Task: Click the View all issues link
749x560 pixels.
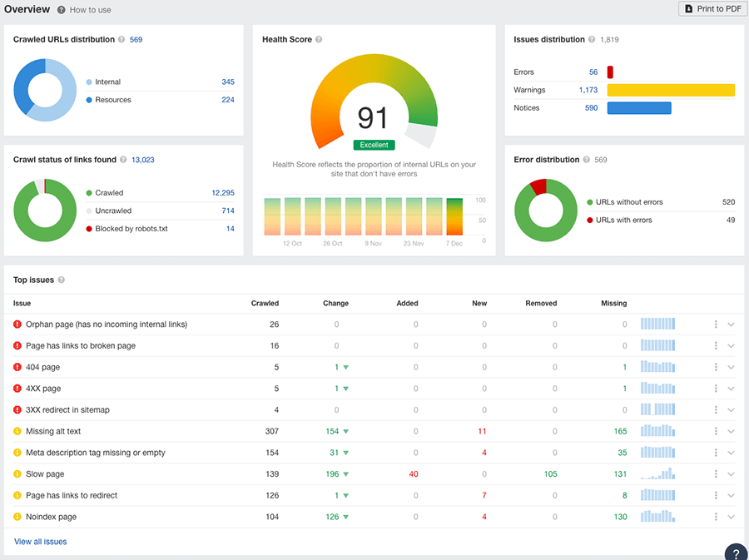Action: point(40,541)
